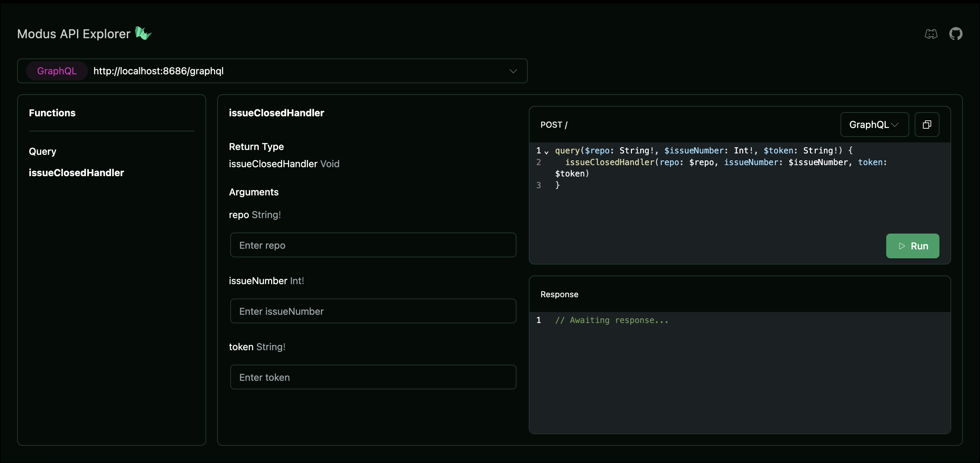Focus the Enter token input

(373, 377)
